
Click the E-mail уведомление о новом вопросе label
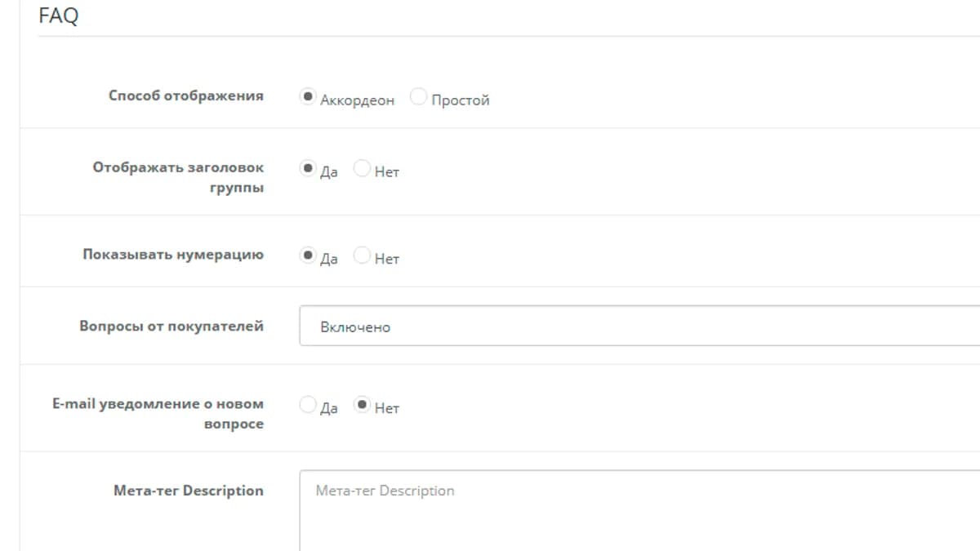(158, 414)
